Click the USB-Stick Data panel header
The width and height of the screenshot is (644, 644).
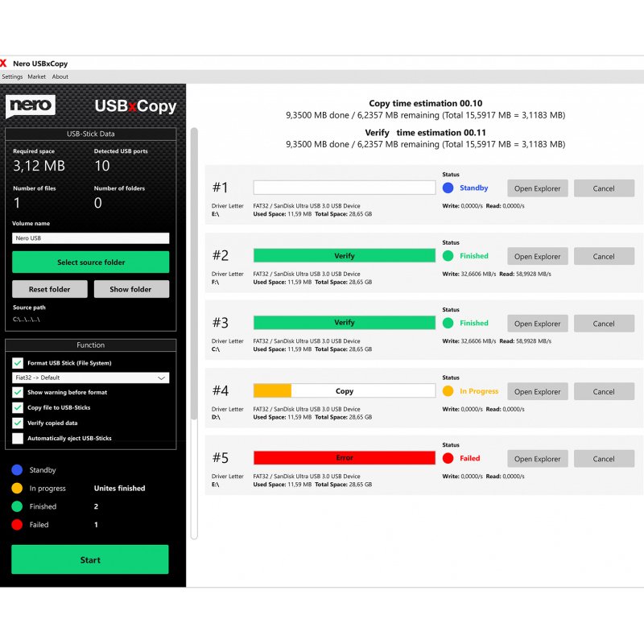pyautogui.click(x=91, y=134)
